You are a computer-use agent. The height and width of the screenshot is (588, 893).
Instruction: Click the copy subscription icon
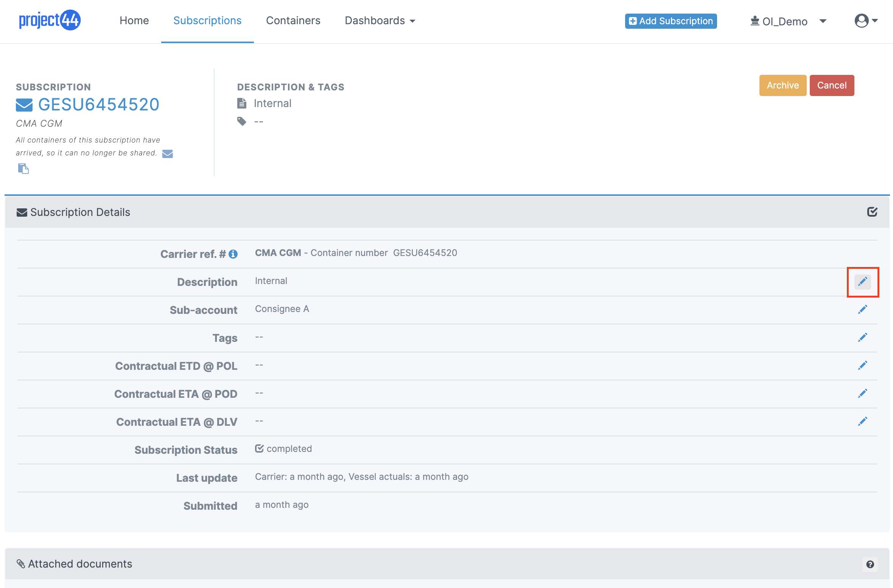(23, 168)
